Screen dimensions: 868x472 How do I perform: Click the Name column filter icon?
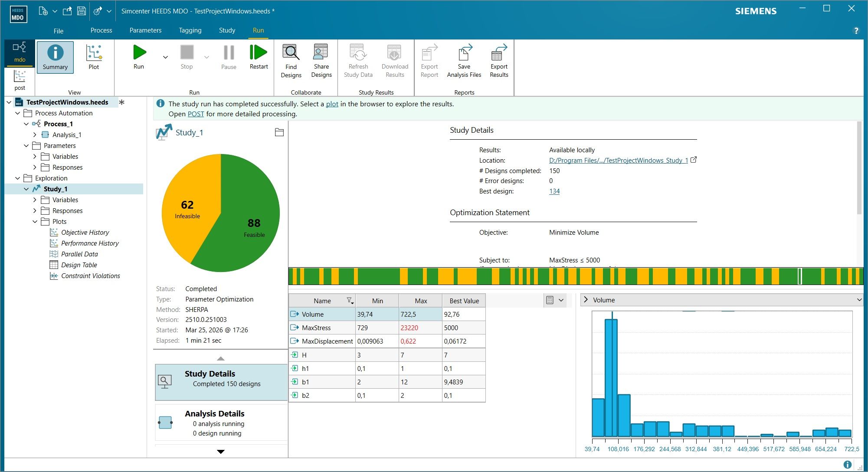pos(350,301)
